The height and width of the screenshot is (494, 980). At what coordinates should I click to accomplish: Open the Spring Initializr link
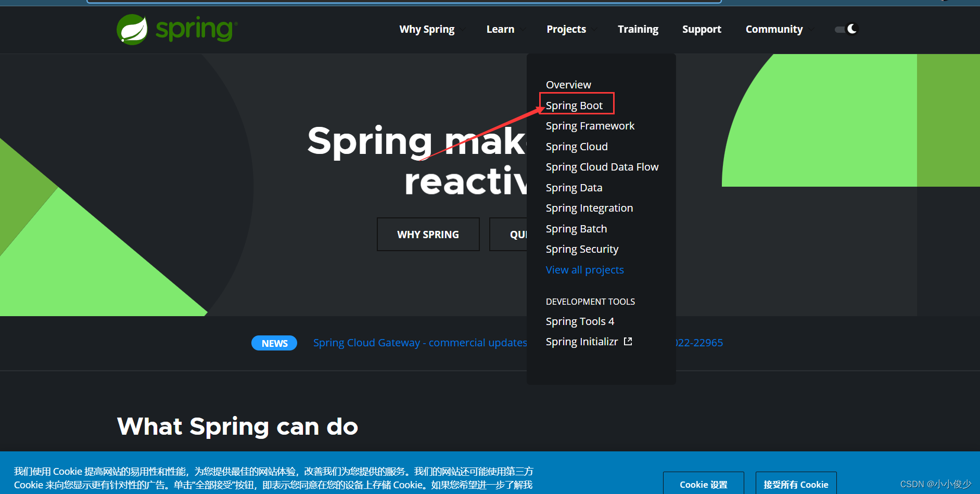pos(582,342)
